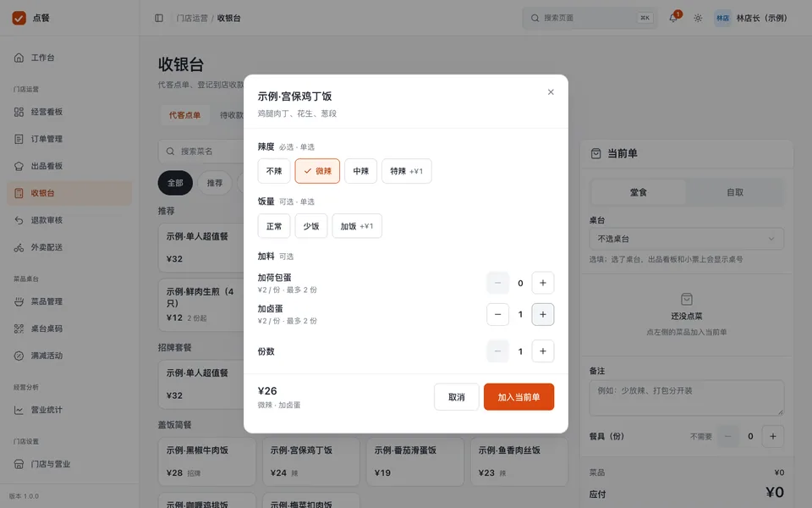The height and width of the screenshot is (508, 812).
Task: Open 退款审核 in sidebar
Action: coord(69,220)
